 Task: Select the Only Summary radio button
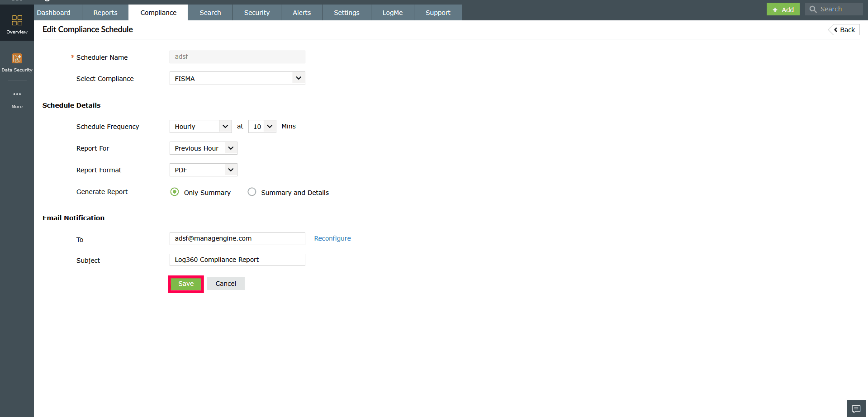tap(175, 192)
